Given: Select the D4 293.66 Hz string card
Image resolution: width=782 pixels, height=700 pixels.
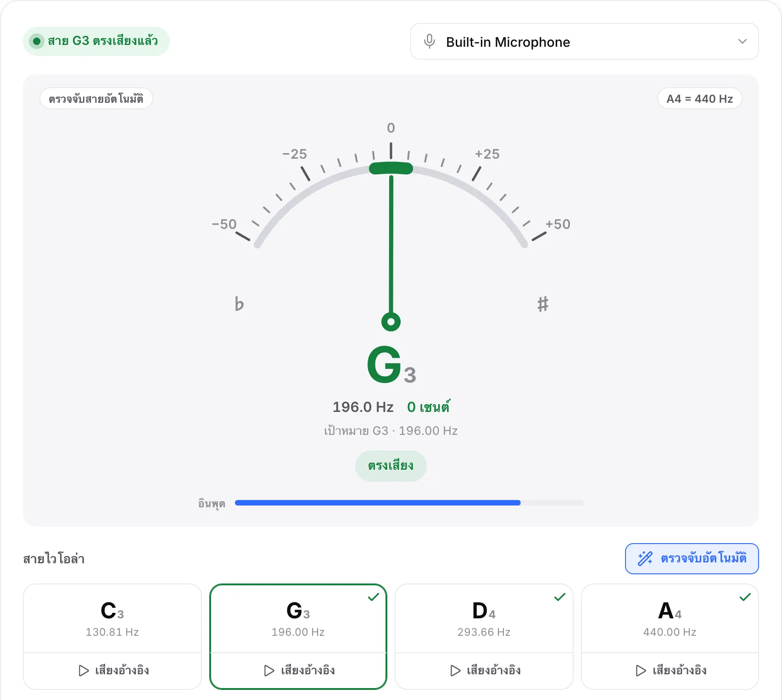Looking at the screenshot, I should click(x=484, y=618).
